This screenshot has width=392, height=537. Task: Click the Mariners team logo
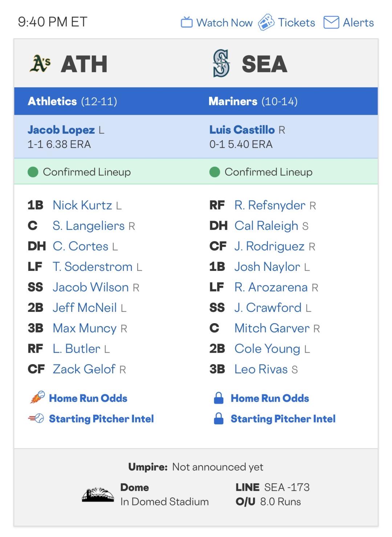click(x=221, y=64)
